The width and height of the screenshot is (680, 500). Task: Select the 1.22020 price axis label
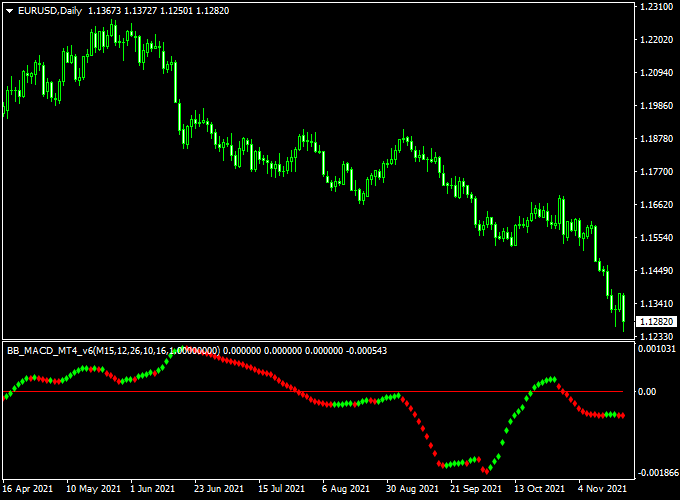657,39
